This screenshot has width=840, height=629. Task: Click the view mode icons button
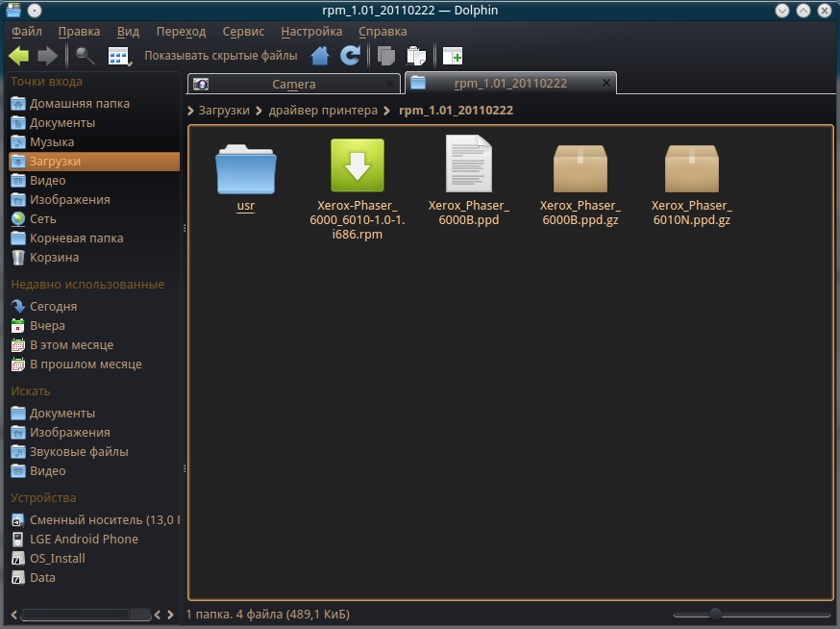click(x=119, y=56)
